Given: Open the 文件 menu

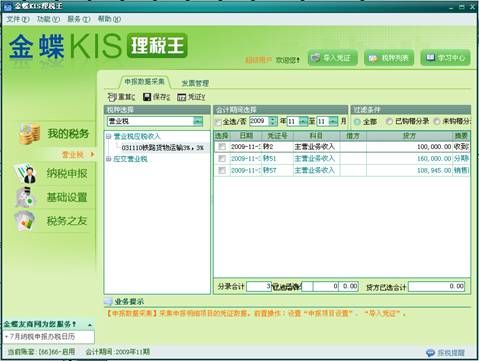Looking at the screenshot, I should coord(18,19).
